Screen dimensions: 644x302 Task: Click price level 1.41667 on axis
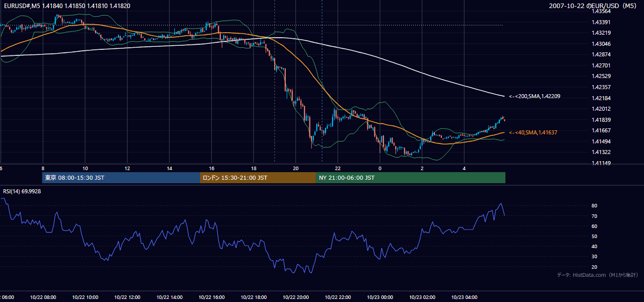click(600, 130)
